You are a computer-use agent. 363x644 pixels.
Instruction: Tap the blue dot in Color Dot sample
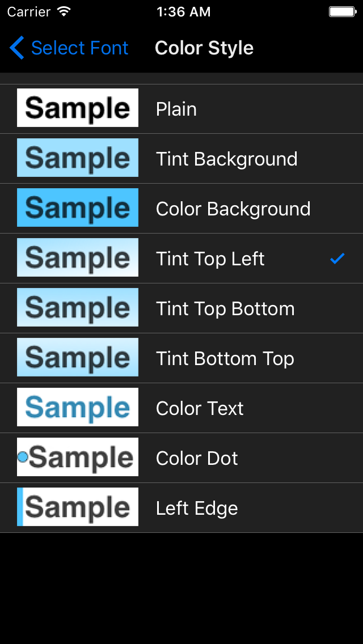pyautogui.click(x=23, y=457)
